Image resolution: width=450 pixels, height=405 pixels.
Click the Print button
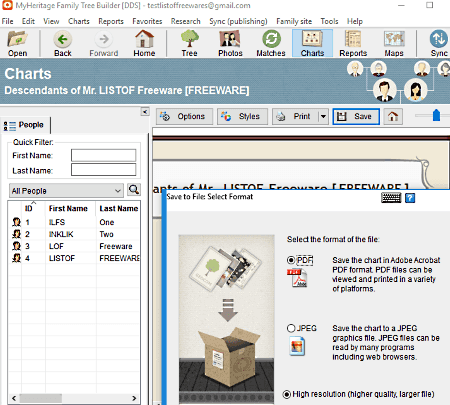[295, 116]
